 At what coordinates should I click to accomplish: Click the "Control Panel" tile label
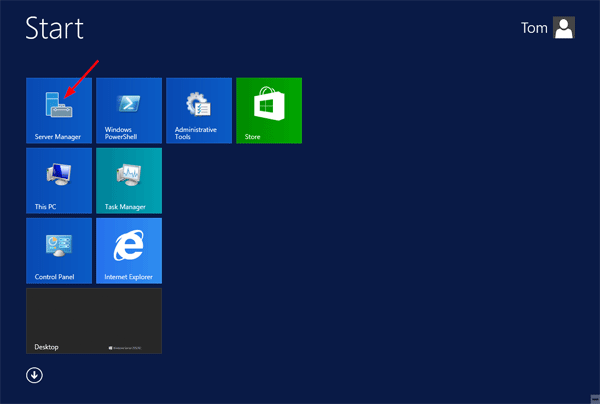tap(54, 277)
